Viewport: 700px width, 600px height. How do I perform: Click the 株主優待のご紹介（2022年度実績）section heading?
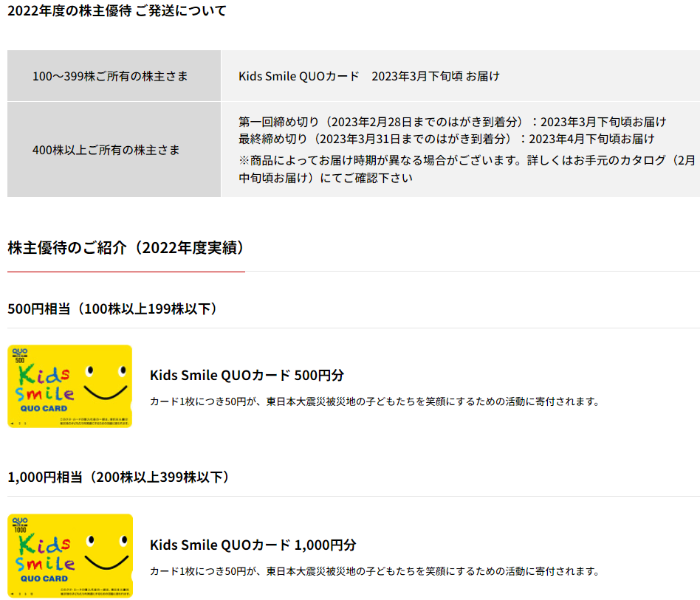(x=126, y=248)
